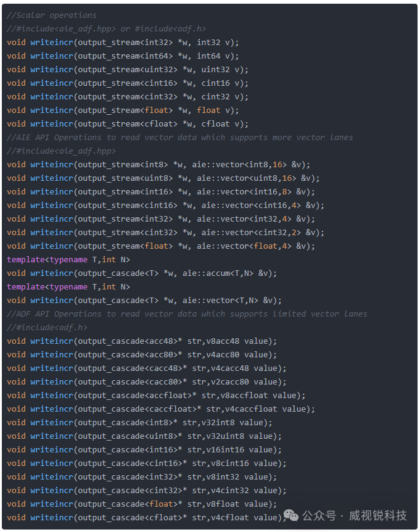420x532 pixels.
Task: Select the '#include<aie_adf.hpp> or #include<adf.h>' comment
Action: [106, 29]
